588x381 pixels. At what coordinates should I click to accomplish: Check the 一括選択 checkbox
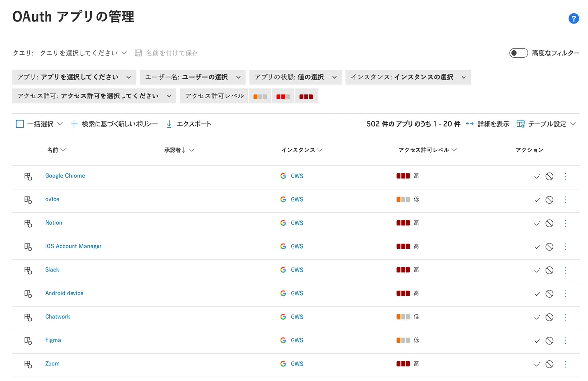[20, 124]
